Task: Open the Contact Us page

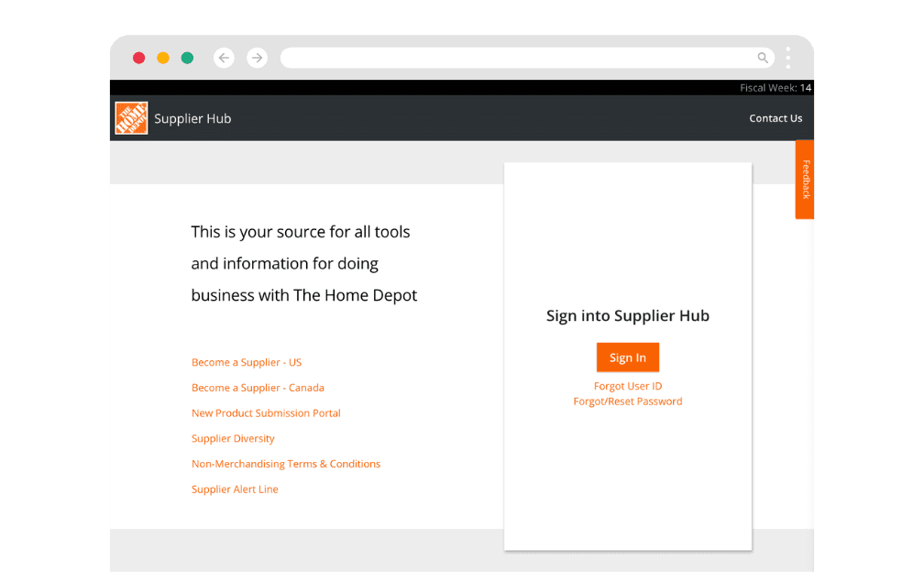Action: point(775,118)
